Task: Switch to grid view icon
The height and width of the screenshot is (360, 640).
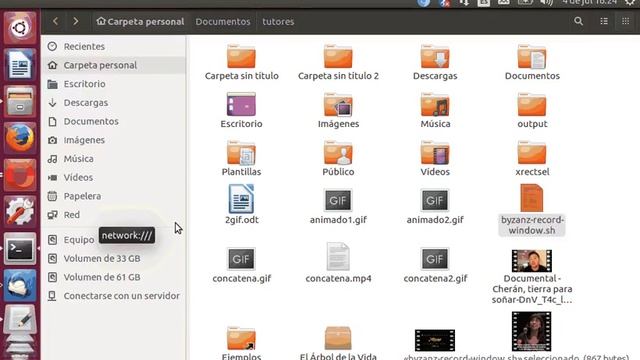Action: (625, 21)
